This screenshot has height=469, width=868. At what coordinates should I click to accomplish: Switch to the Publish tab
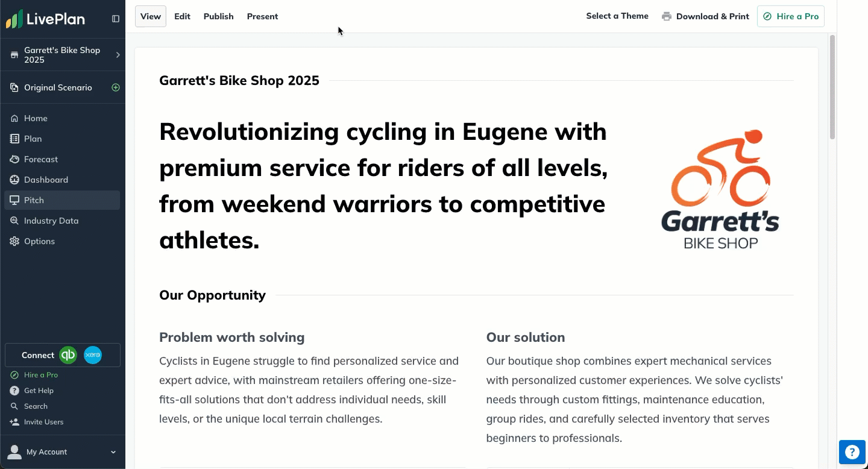(x=218, y=16)
